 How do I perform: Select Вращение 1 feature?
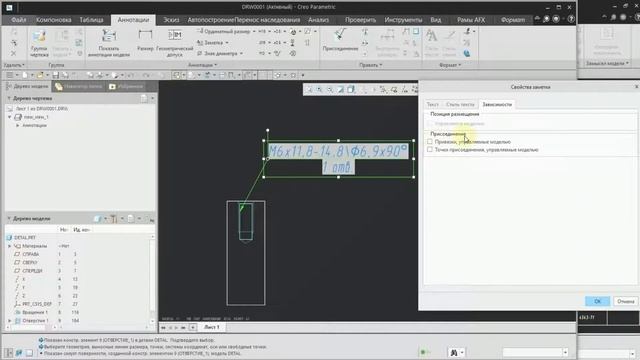pyautogui.click(x=35, y=312)
